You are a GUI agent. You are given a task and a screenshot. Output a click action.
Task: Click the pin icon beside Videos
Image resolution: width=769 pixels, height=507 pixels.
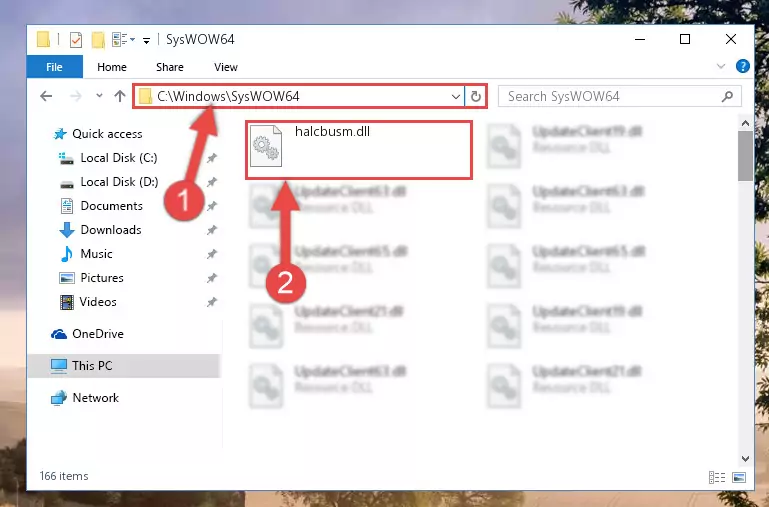(211, 302)
